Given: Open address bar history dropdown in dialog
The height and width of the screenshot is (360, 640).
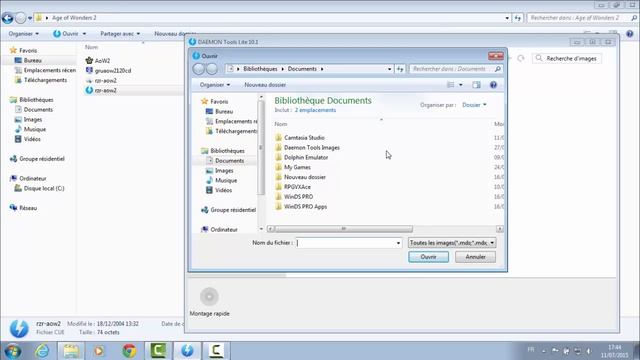Looking at the screenshot, I should point(389,69).
